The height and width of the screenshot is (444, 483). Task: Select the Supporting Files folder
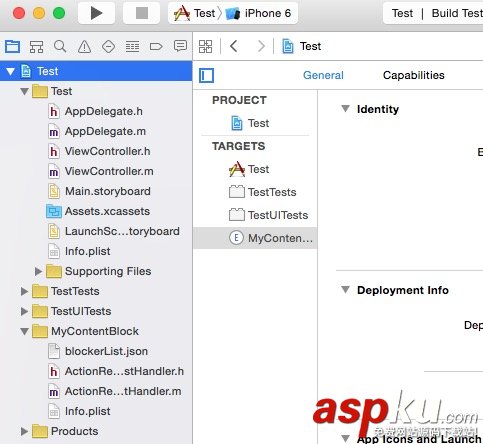tap(99, 271)
